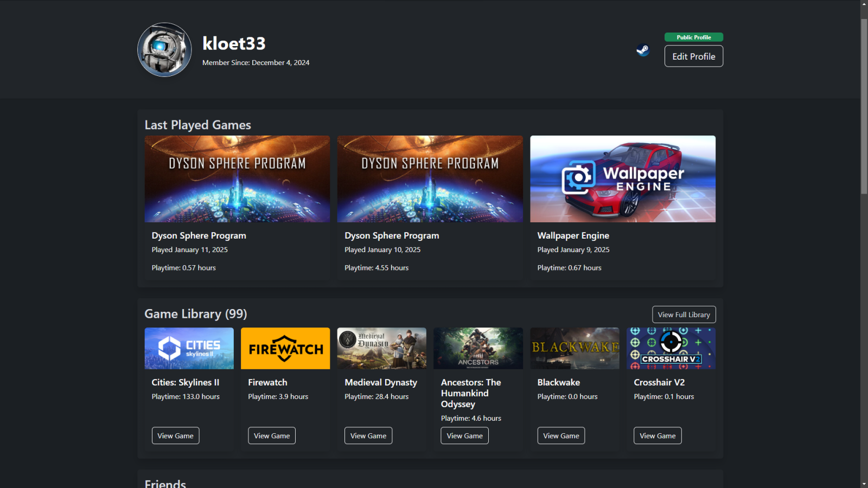Open the Cities: Skylines II cover image
The width and height of the screenshot is (868, 488).
pos(189,348)
